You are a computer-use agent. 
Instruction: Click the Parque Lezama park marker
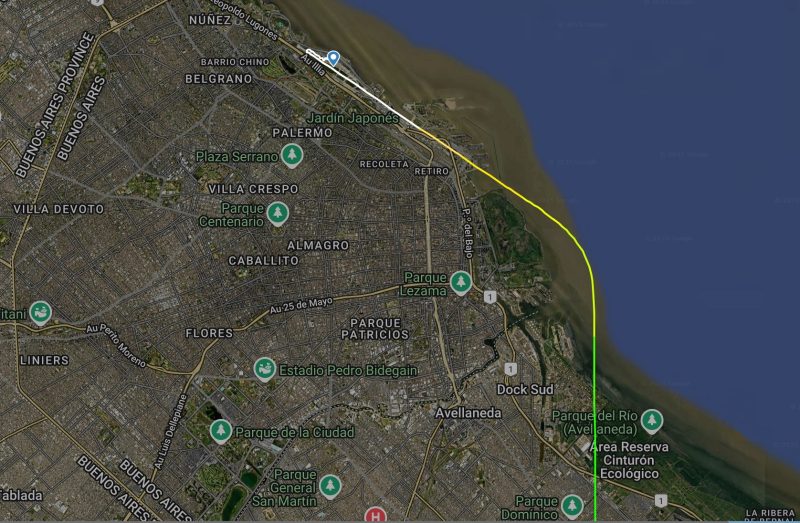(x=461, y=283)
